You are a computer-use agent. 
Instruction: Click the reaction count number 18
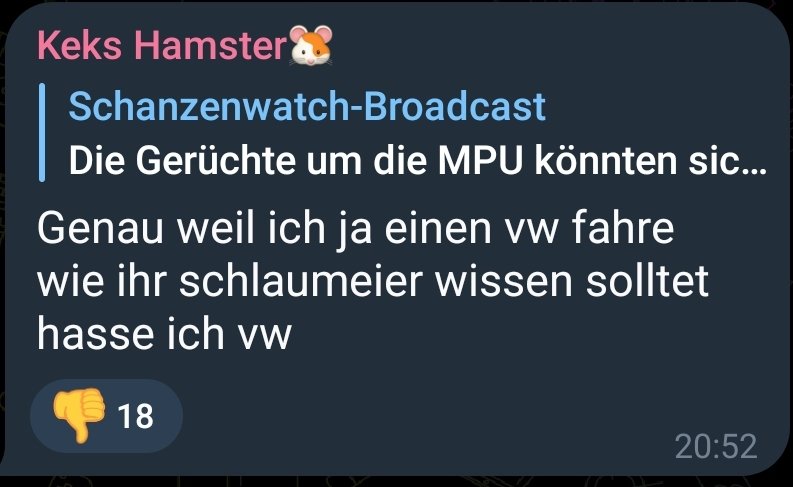(136, 416)
